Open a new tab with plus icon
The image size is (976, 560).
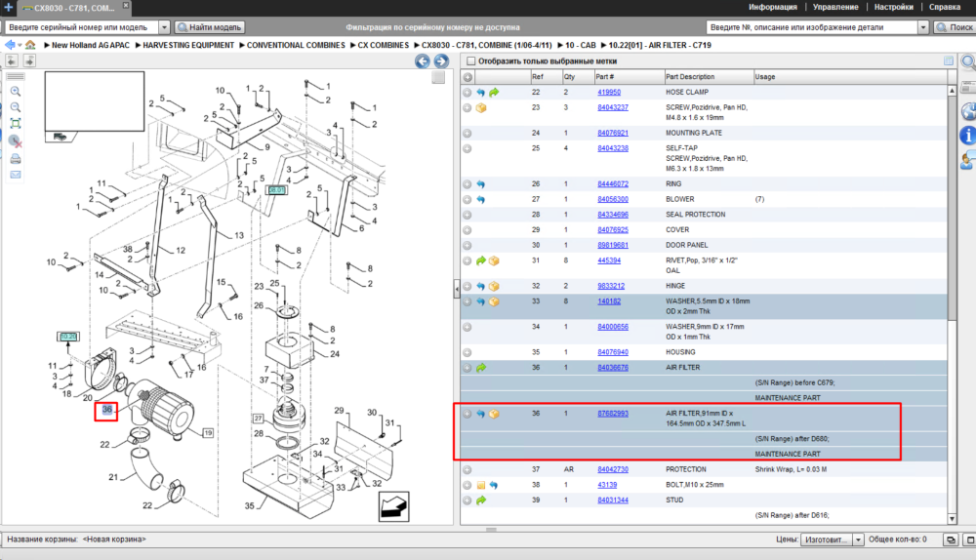[x=8, y=8]
